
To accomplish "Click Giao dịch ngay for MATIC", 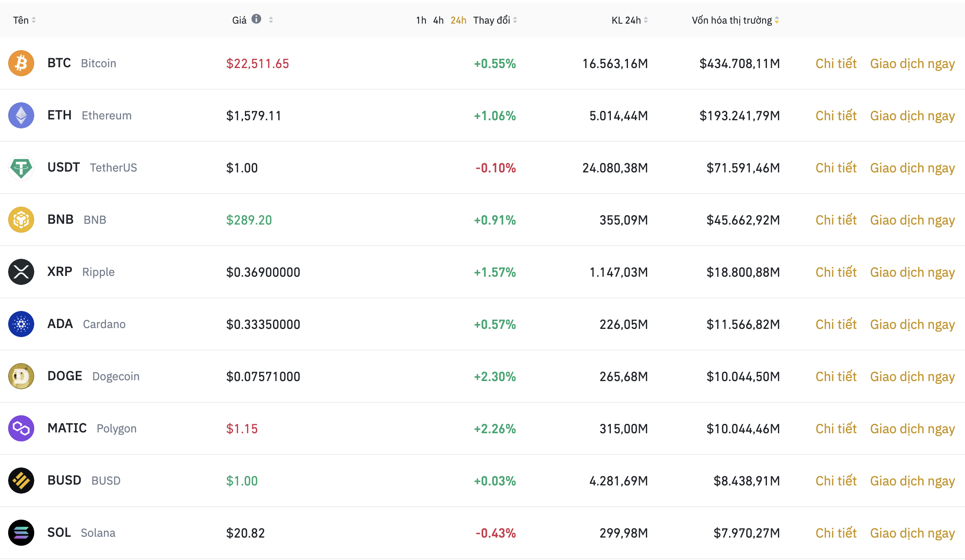I will pyautogui.click(x=912, y=430).
